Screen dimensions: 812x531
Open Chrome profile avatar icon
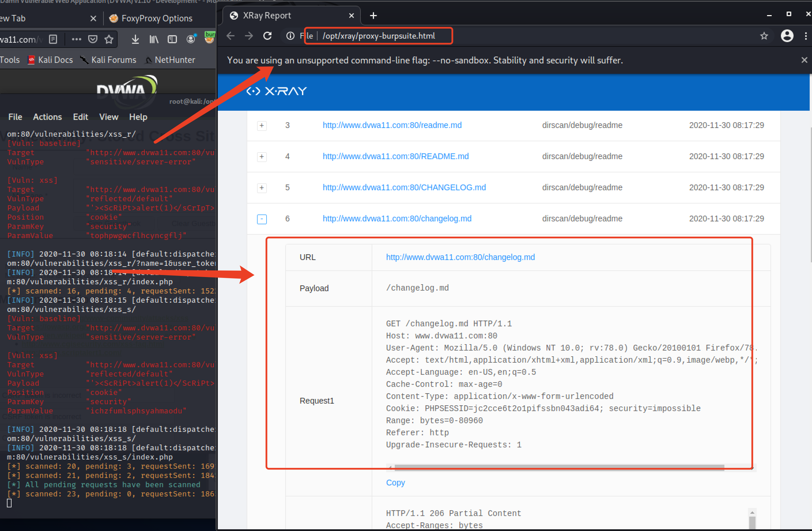pos(787,36)
